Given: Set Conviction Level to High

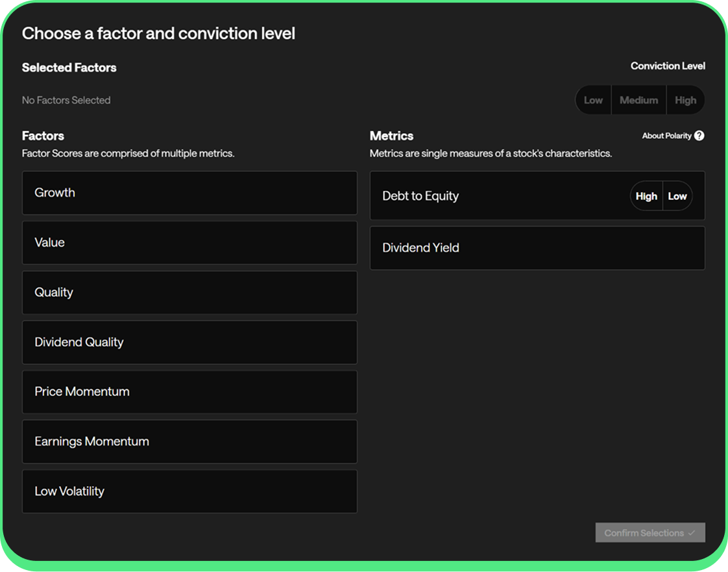Looking at the screenshot, I should tap(685, 100).
